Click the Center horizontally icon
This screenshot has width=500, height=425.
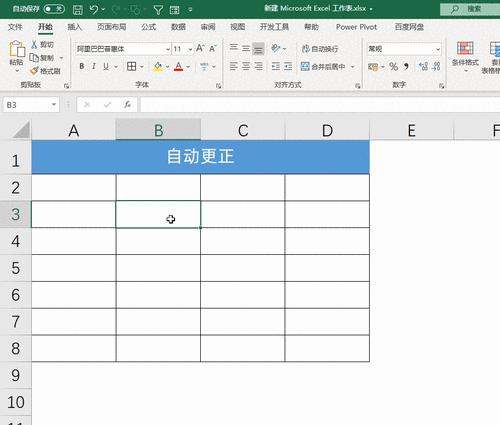click(246, 66)
